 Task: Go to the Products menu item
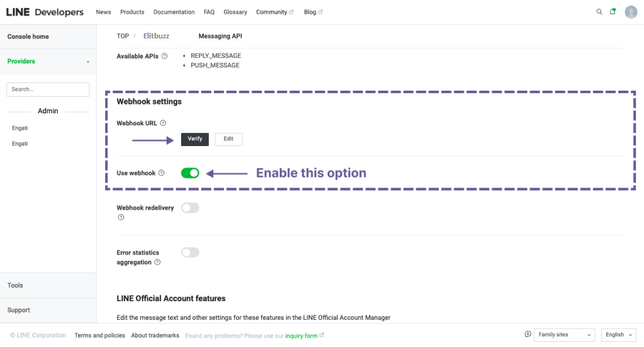click(132, 12)
